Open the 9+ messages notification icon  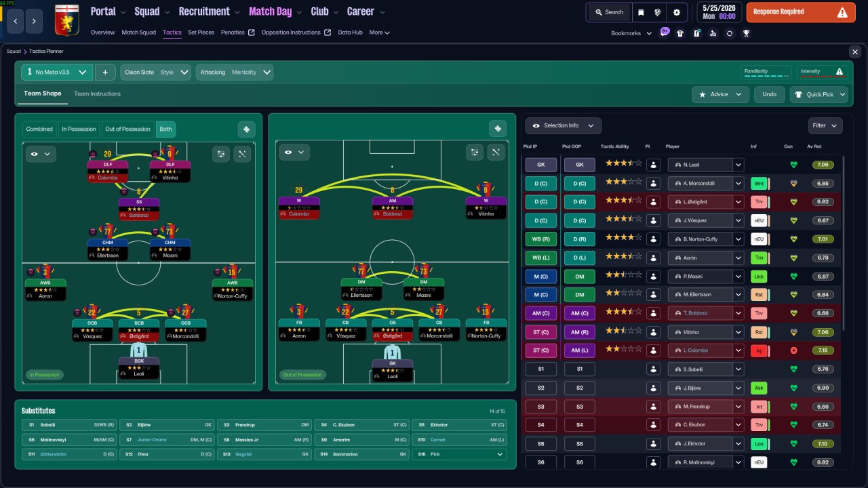pos(665,33)
